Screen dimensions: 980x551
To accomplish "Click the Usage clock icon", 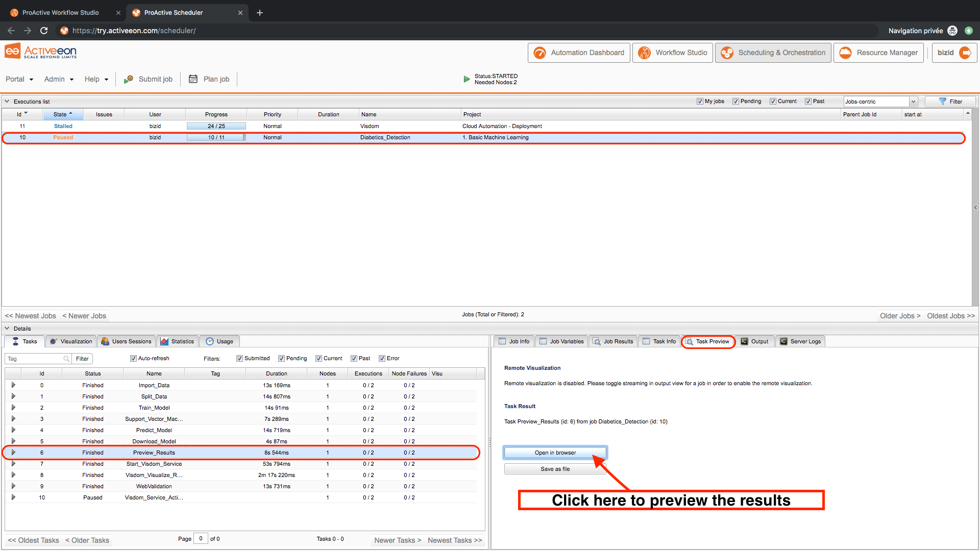I will [210, 341].
